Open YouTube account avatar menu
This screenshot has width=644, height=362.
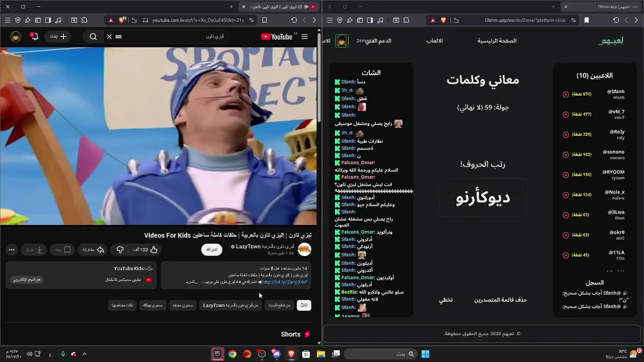16,37
